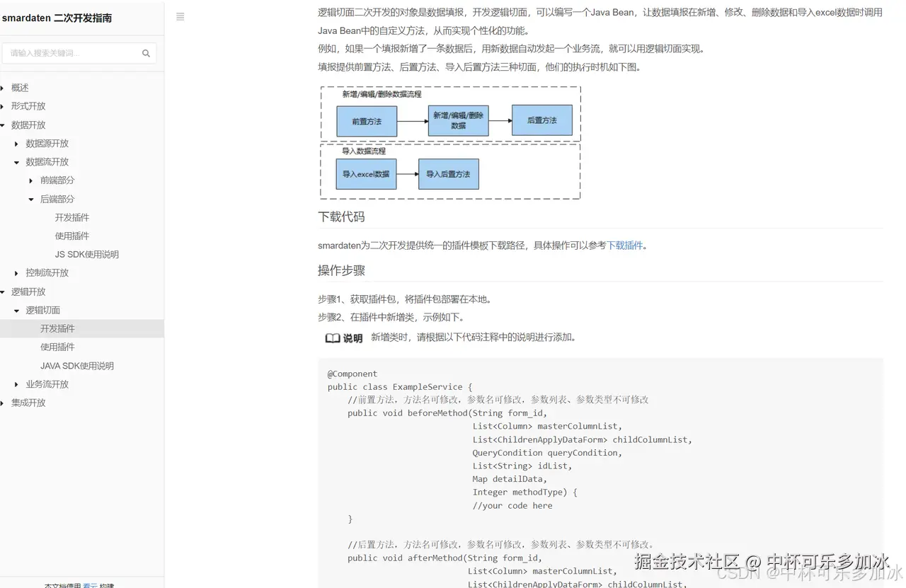Collapse the 后端部分 node arrow

click(x=31, y=200)
